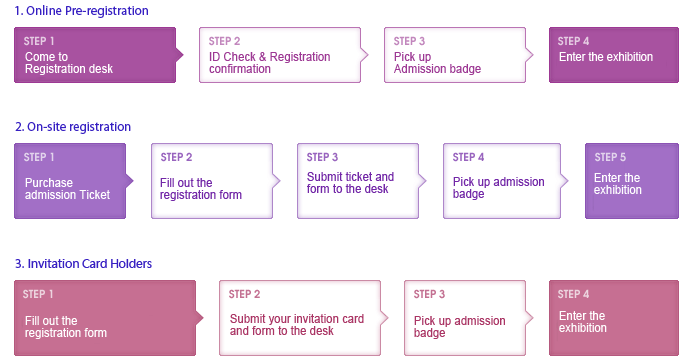This screenshot has width=680, height=360.
Task: Select Come to Registration desk step box
Action: point(95,55)
